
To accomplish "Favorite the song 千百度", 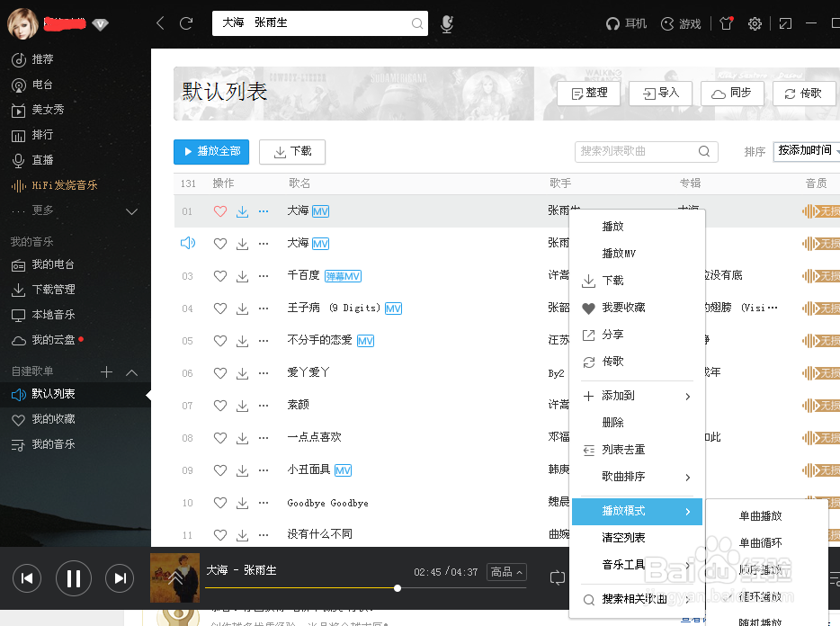I will (220, 276).
